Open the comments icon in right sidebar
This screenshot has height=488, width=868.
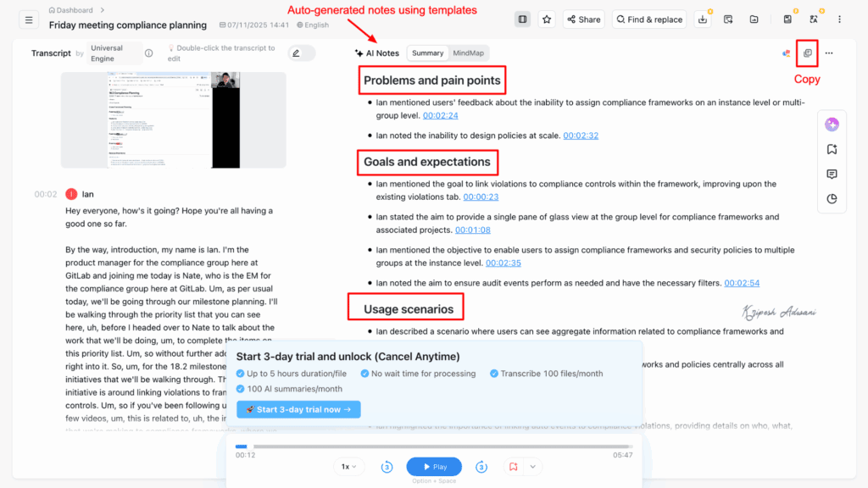point(832,175)
